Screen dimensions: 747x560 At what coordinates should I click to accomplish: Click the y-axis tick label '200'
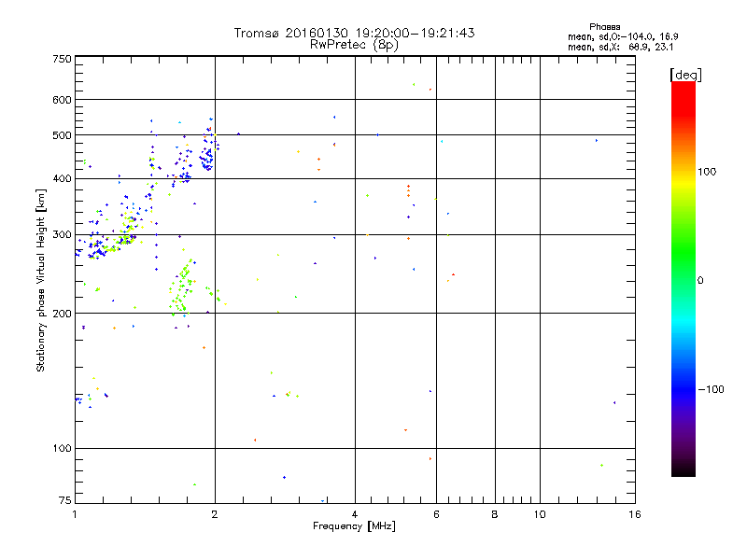pos(62,314)
